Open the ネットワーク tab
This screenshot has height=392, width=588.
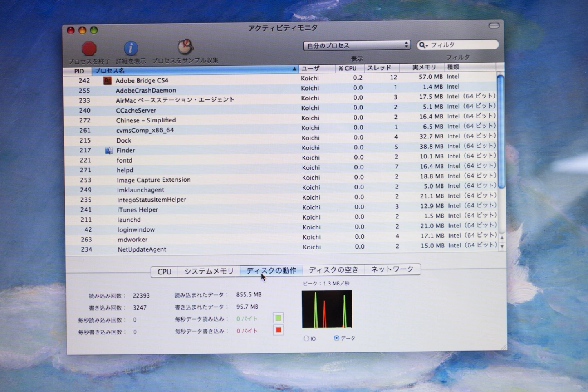[x=392, y=269]
